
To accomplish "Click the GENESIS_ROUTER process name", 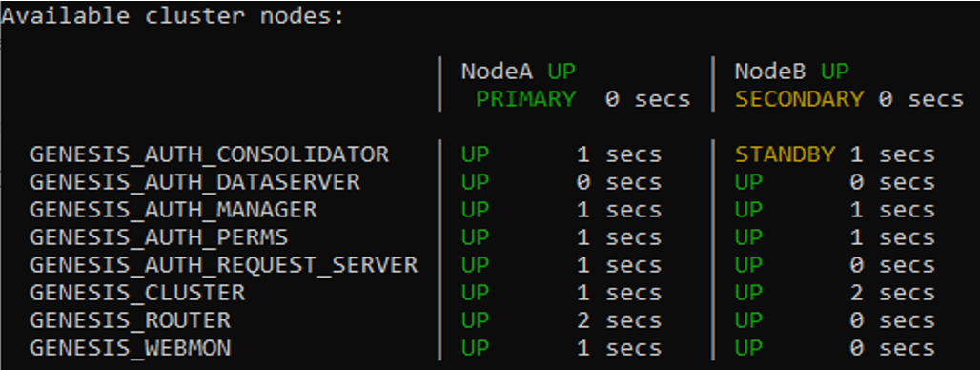I will (x=130, y=320).
